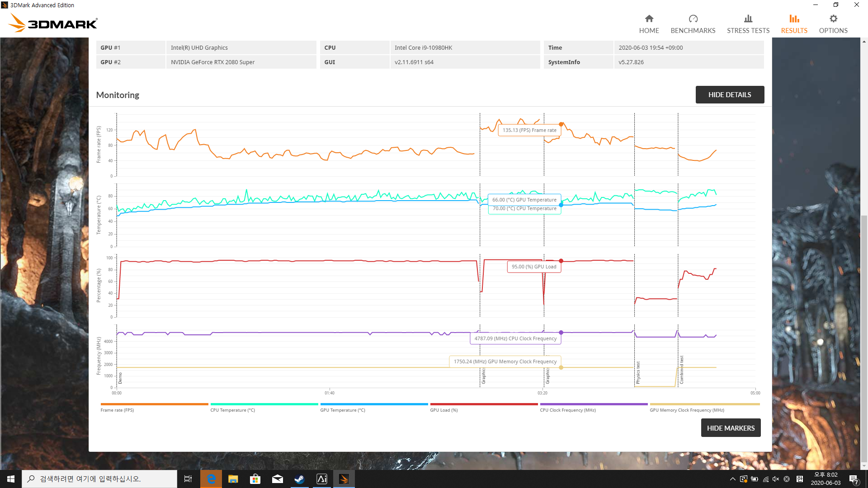Click Windows search box in taskbar
The height and width of the screenshot is (488, 868).
click(x=99, y=479)
